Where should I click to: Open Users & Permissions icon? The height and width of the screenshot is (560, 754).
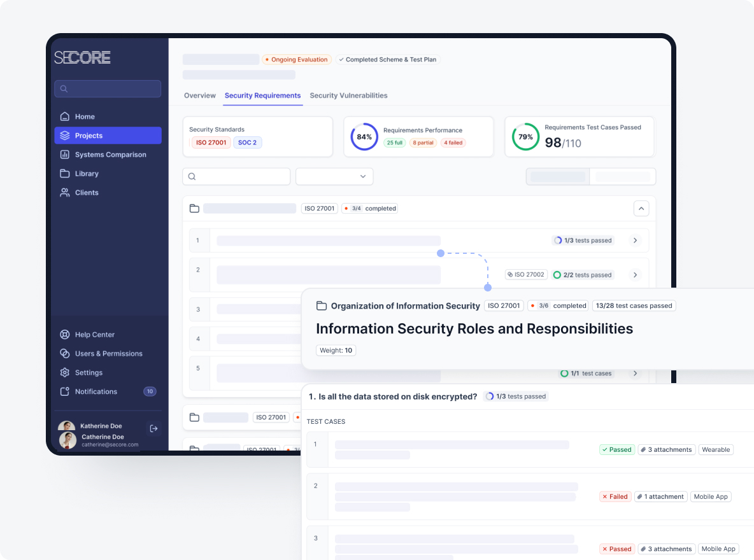(x=64, y=354)
